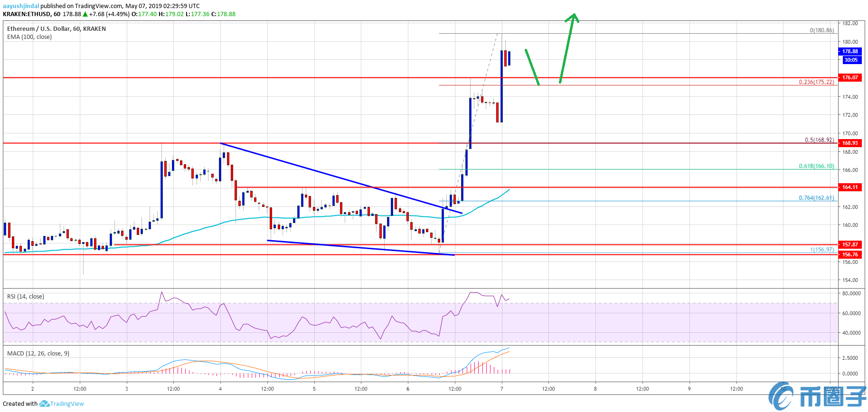Select the EMA (100, close) indicator label
Screen dimensions: 868x412
coord(29,37)
